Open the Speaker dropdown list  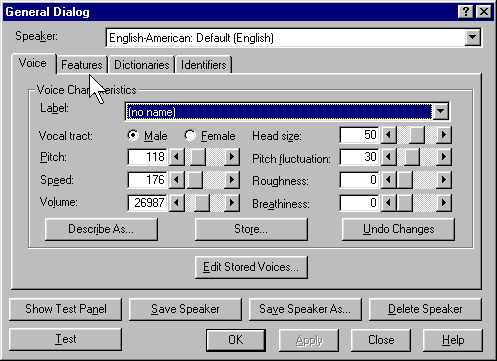coord(472,37)
